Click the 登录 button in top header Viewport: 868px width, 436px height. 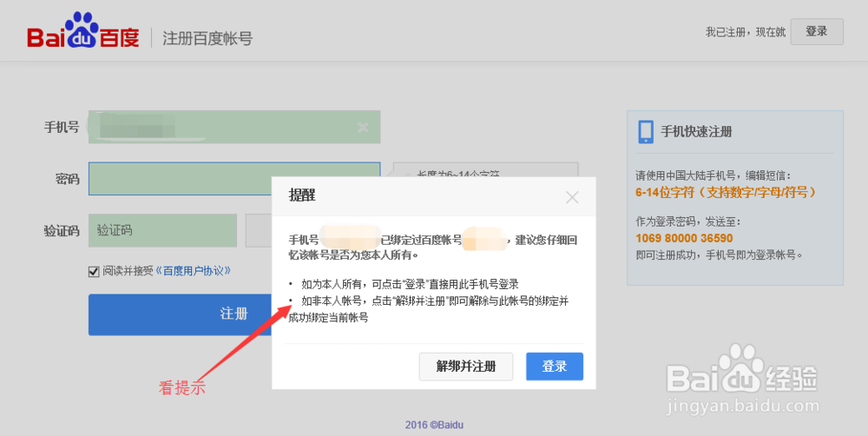(x=817, y=31)
